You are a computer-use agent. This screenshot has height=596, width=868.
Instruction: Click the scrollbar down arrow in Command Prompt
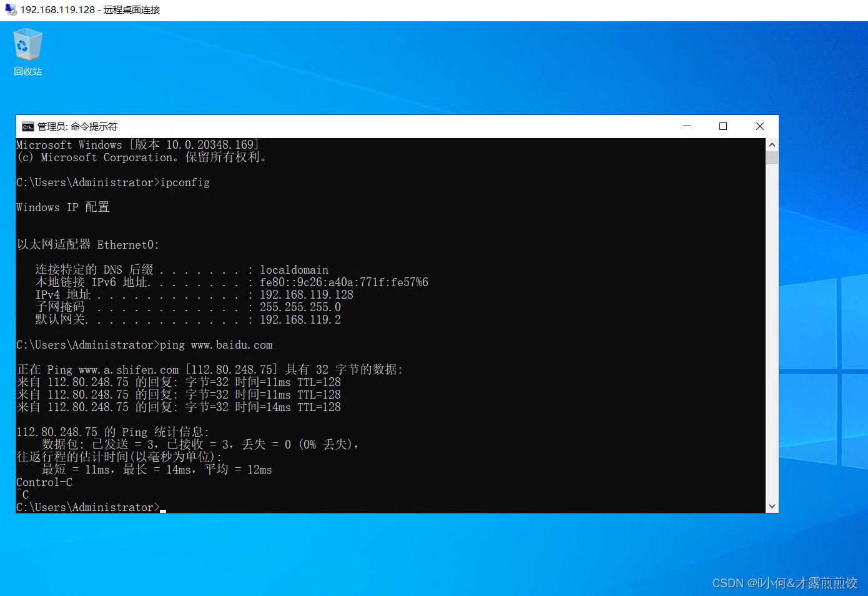point(772,507)
